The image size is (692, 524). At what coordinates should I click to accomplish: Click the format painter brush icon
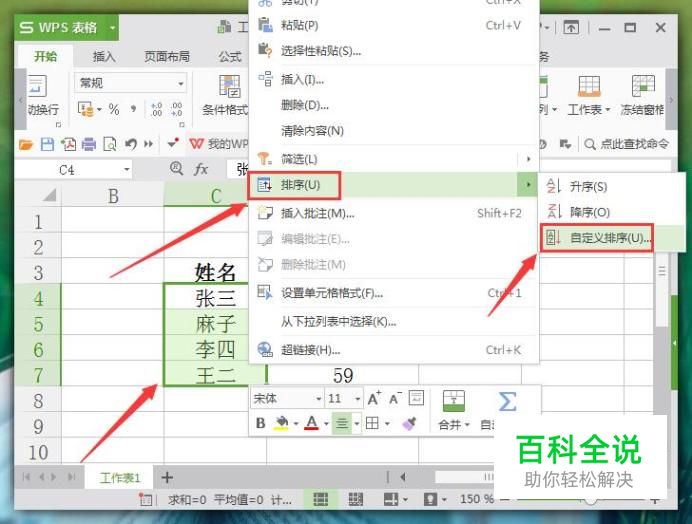(409, 423)
